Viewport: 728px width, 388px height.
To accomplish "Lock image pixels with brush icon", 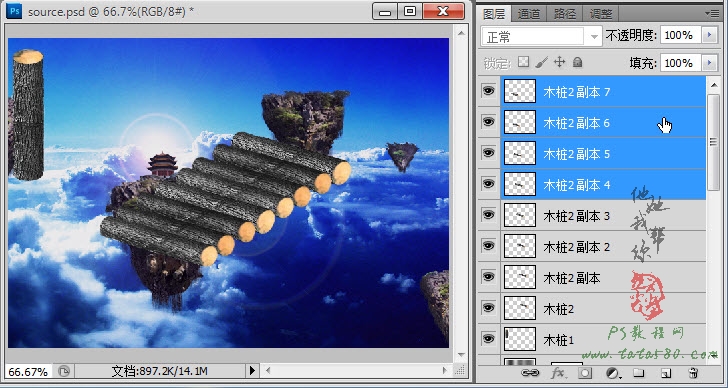I will 541,62.
